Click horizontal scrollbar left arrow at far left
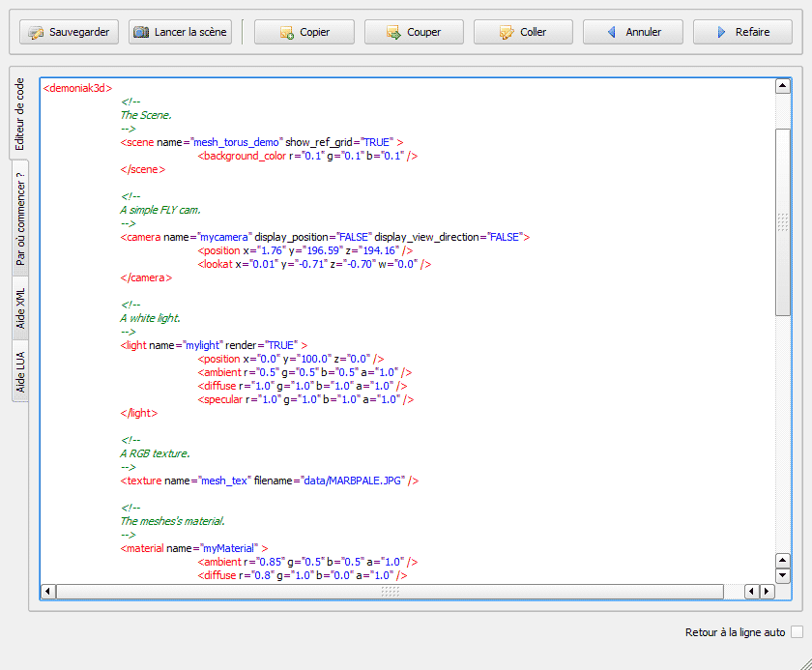Screen dimensions: 812x670 (48, 592)
